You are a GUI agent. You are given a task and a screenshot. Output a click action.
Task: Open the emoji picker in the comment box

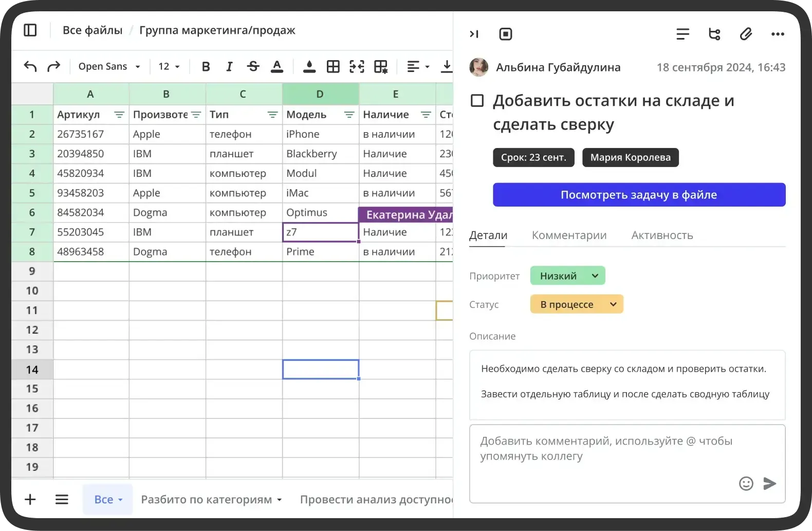746,483
